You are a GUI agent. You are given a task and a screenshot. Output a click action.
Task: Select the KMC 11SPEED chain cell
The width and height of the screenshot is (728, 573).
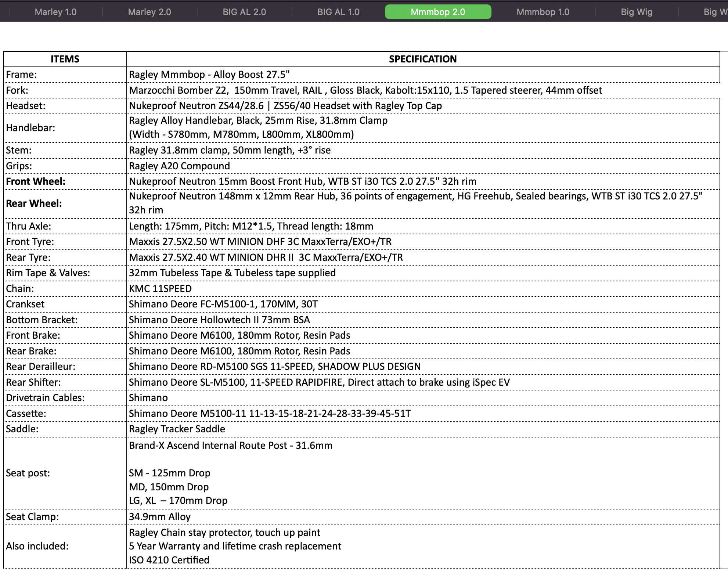pos(161,289)
